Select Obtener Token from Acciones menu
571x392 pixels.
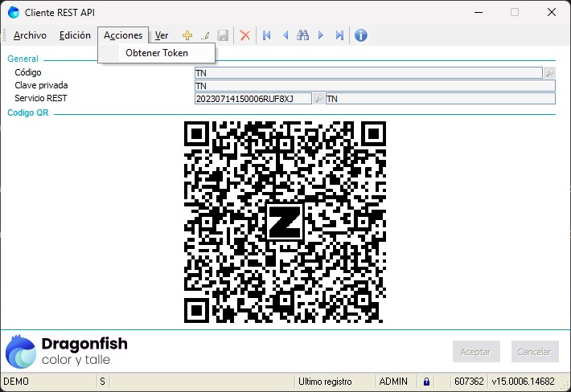pyautogui.click(x=157, y=53)
